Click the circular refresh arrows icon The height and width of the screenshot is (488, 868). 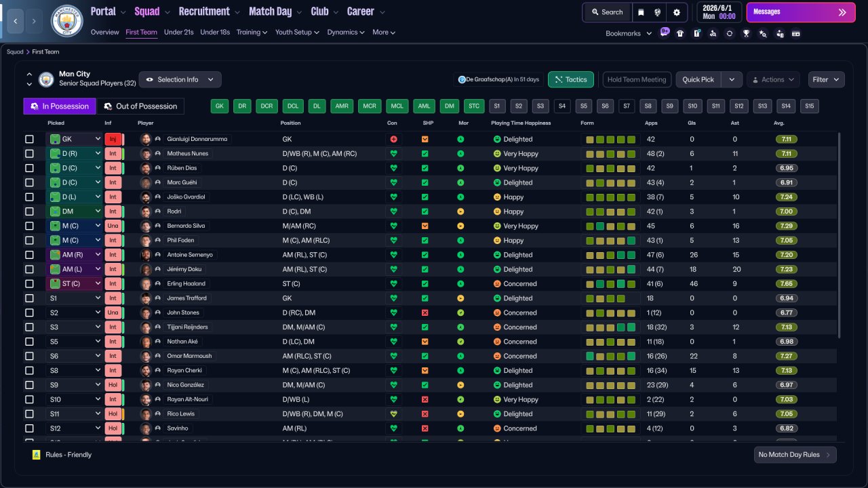coord(730,33)
